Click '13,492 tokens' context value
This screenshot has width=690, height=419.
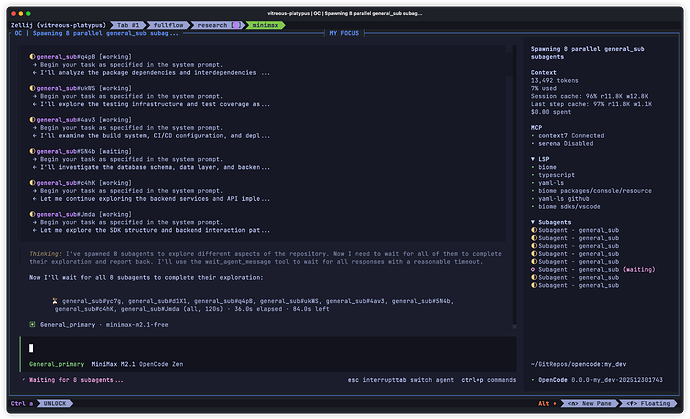tap(554, 81)
